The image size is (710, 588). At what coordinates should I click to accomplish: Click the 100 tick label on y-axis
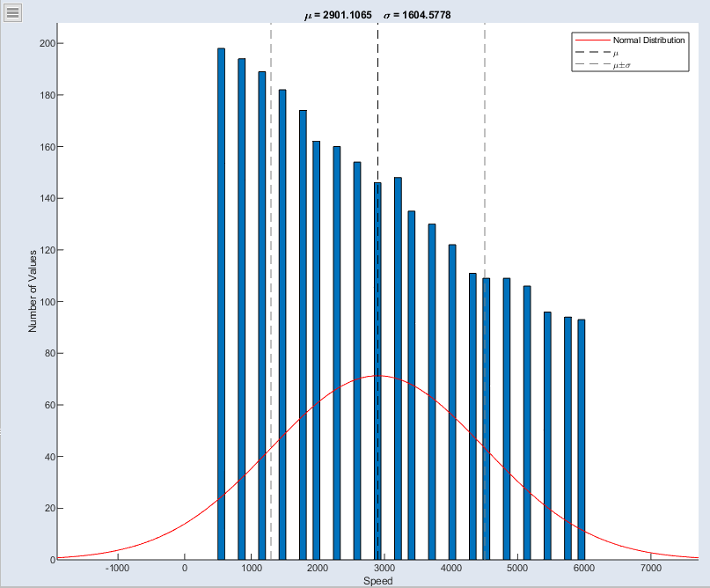coord(48,302)
